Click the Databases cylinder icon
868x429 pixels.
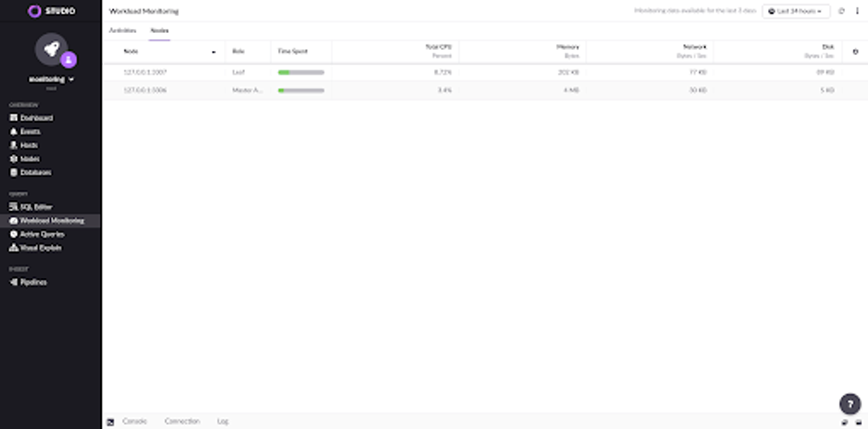(14, 173)
